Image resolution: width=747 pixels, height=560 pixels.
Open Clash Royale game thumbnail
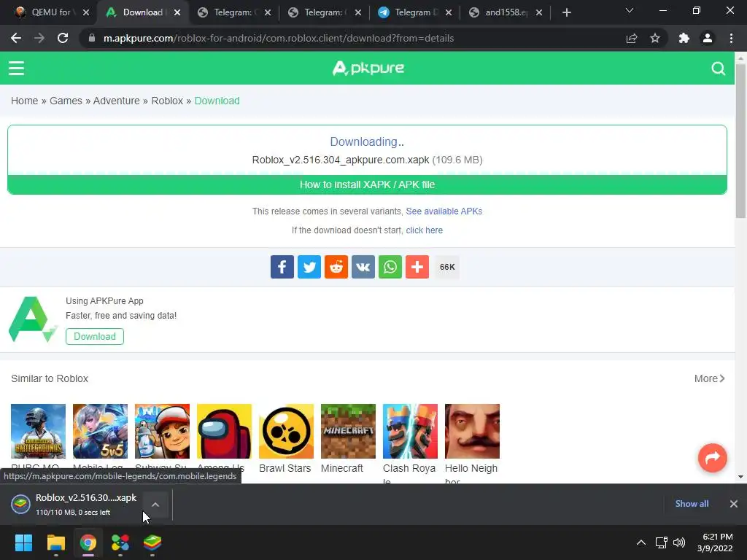click(x=410, y=432)
